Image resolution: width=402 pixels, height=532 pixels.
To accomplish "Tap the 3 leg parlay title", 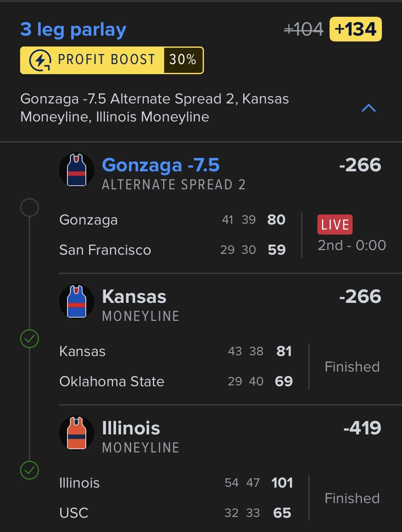I will 73,30.
